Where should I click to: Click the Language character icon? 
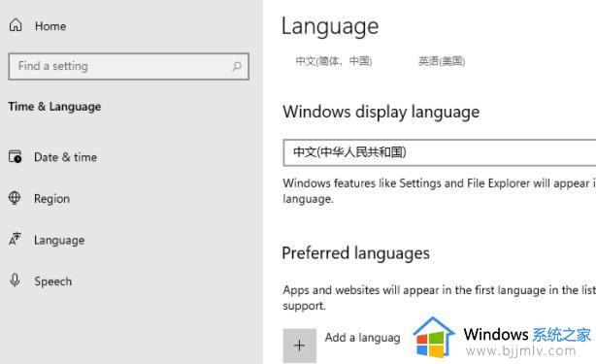pos(15,240)
